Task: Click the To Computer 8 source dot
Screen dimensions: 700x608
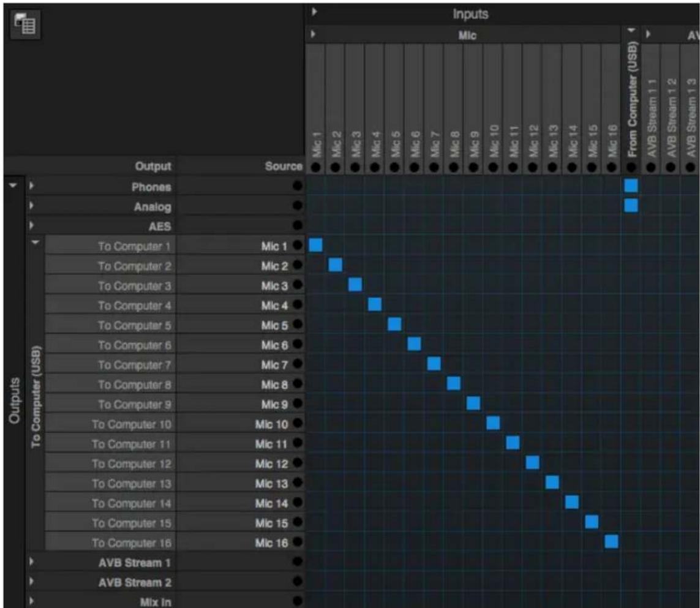Action: 297,383
